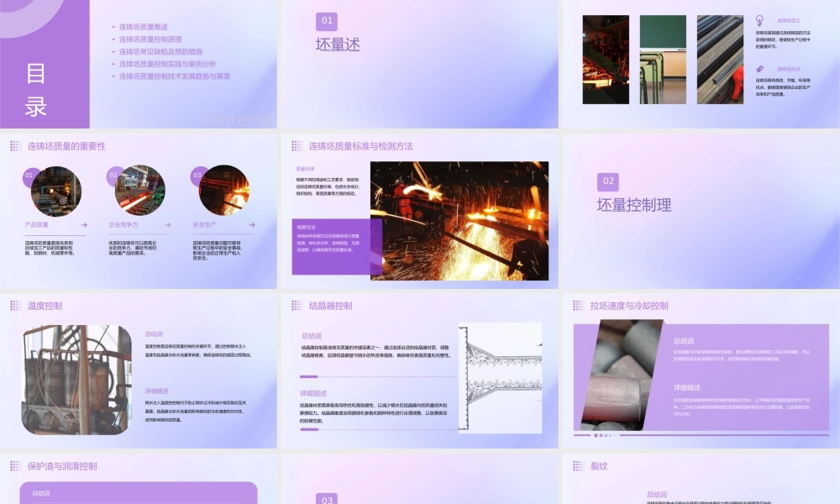Click the 02 circle badge on the 企业竞争力 image
The height and width of the screenshot is (504, 840).
point(113,176)
